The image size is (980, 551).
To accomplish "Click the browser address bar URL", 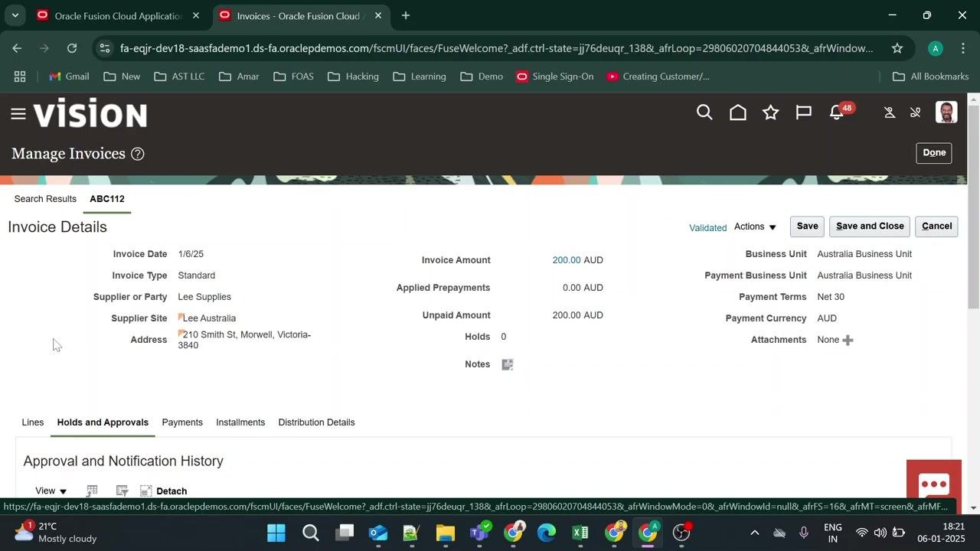I will tap(496, 48).
